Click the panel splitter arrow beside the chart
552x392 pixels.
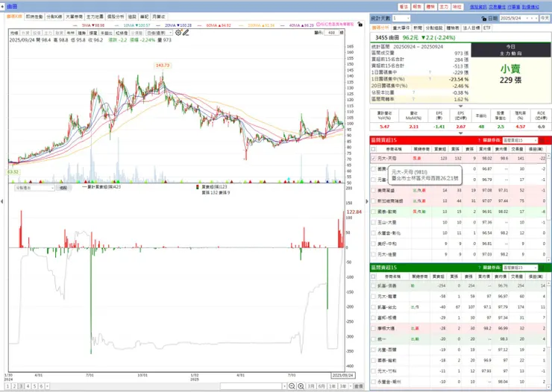pos(367,201)
